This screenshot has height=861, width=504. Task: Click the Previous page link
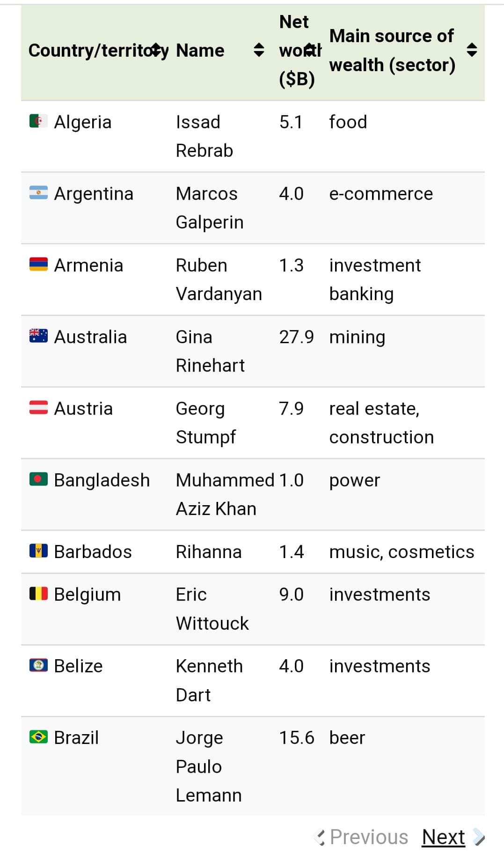(369, 837)
